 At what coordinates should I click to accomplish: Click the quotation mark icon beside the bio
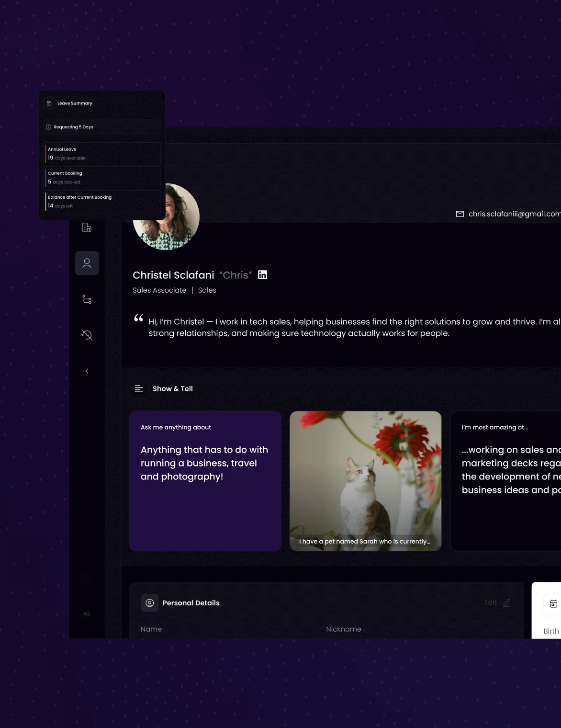(139, 318)
